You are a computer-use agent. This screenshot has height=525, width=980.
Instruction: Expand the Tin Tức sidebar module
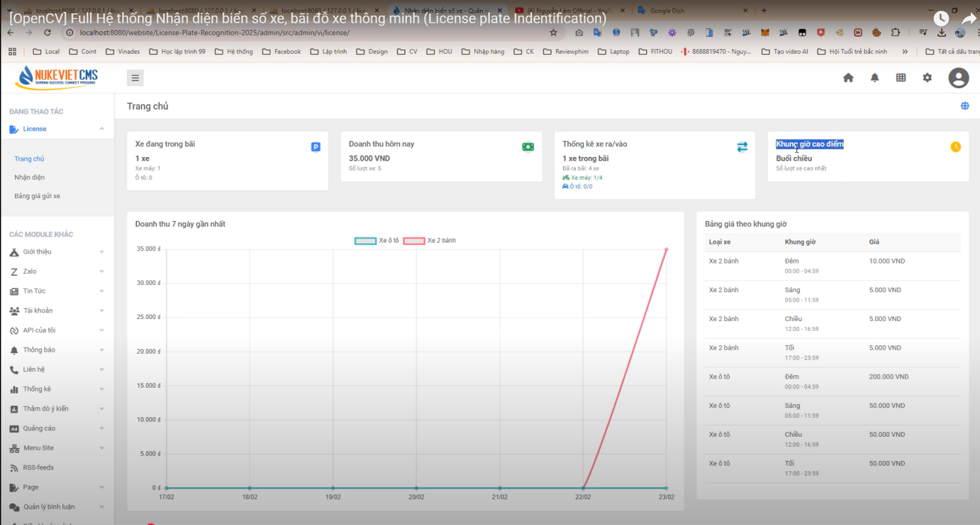57,291
